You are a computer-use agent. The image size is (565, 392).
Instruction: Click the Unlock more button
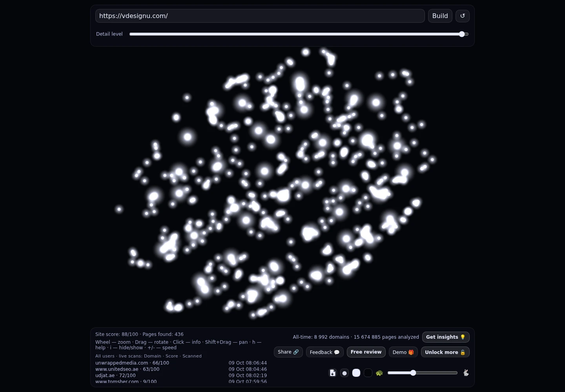(x=445, y=352)
